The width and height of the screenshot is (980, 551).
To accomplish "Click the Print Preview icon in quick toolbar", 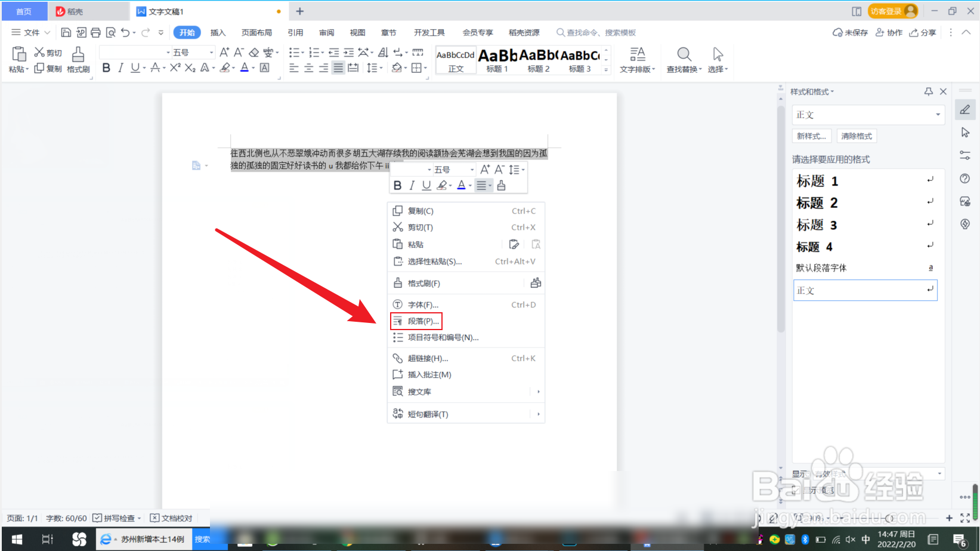I will (x=110, y=32).
